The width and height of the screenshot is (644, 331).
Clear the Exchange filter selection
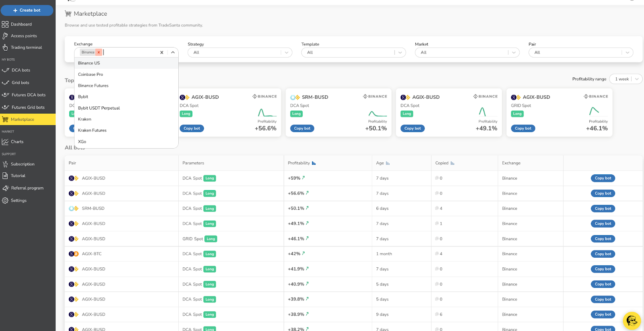tap(162, 52)
